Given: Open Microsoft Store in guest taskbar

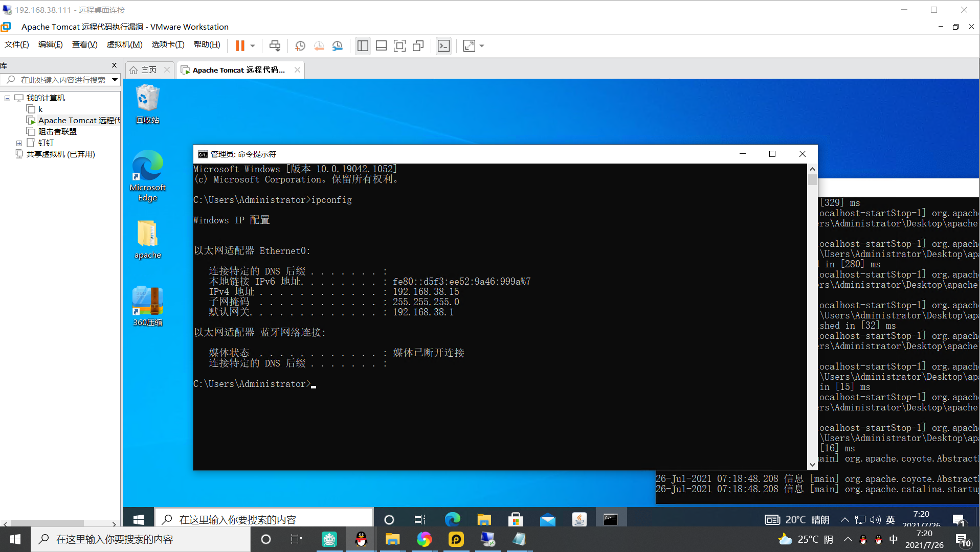Looking at the screenshot, I should pyautogui.click(x=516, y=520).
